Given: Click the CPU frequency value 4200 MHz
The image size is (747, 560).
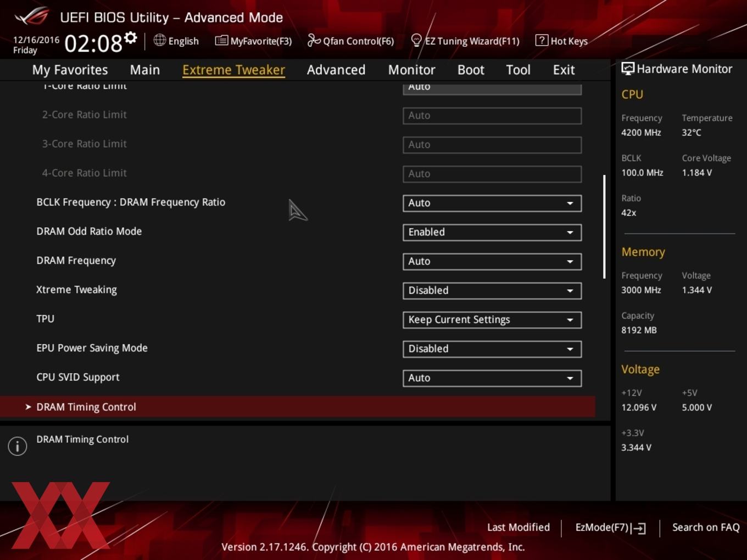Looking at the screenshot, I should pyautogui.click(x=641, y=132).
